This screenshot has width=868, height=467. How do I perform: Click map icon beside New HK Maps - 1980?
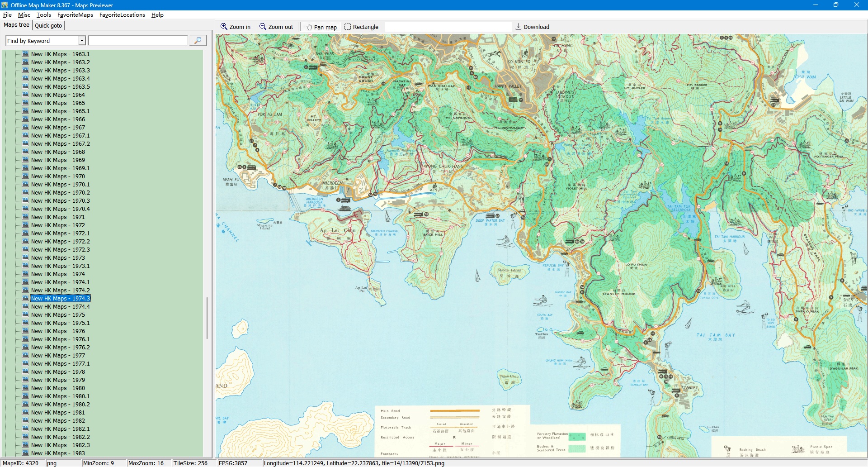(26, 388)
